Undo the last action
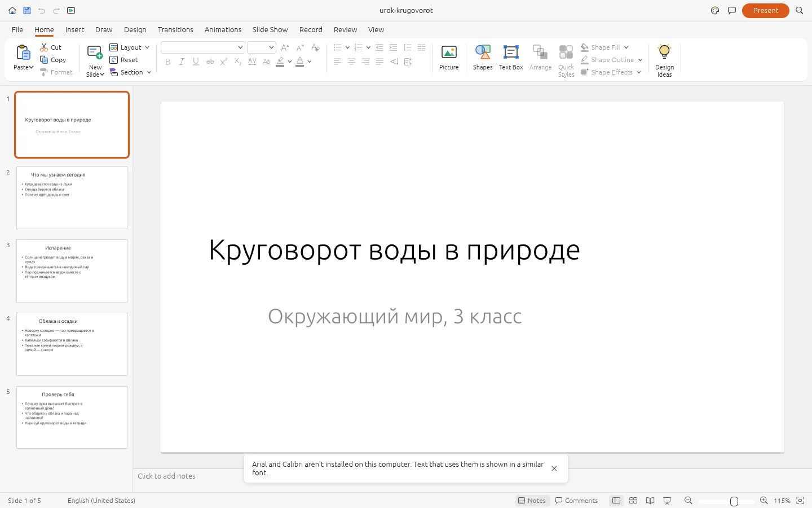Image resolution: width=812 pixels, height=508 pixels. [x=42, y=11]
